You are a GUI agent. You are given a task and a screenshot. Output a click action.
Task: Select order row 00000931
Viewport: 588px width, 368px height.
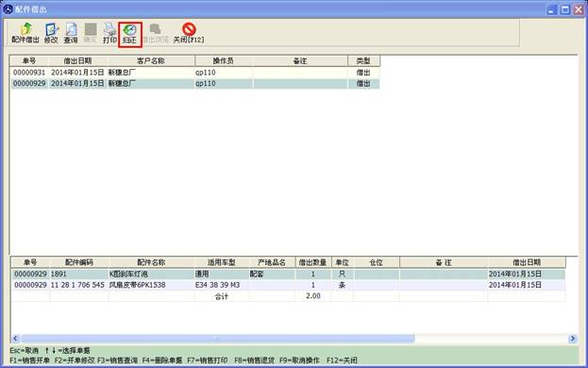coord(195,73)
